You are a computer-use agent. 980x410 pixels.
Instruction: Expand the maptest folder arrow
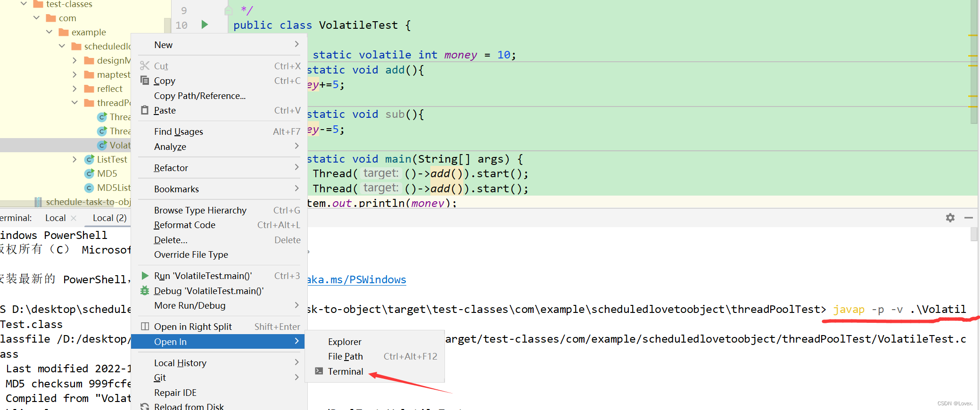(74, 74)
